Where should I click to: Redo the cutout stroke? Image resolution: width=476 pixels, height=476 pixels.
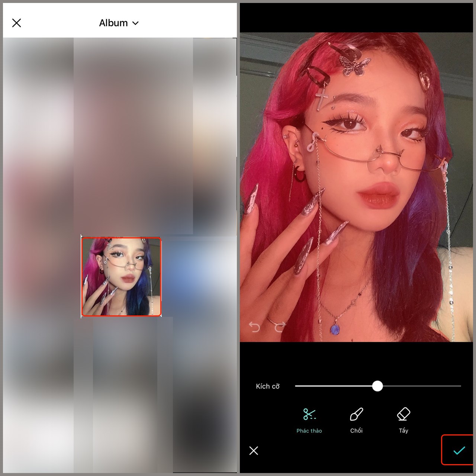(x=280, y=327)
